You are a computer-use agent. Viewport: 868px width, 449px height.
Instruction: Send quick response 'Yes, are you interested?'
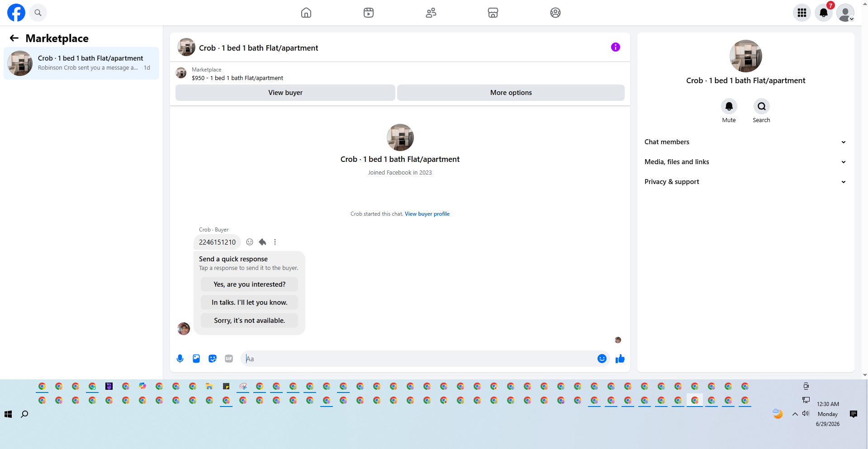(250, 284)
